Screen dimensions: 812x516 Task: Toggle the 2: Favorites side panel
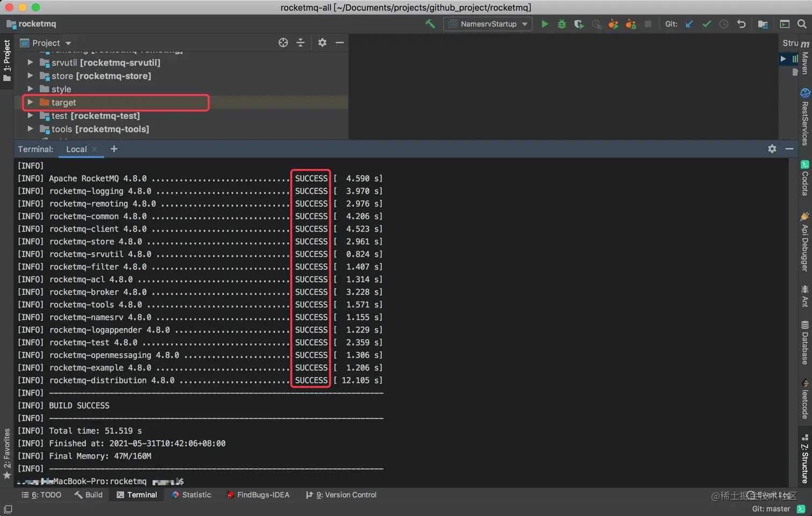point(7,454)
